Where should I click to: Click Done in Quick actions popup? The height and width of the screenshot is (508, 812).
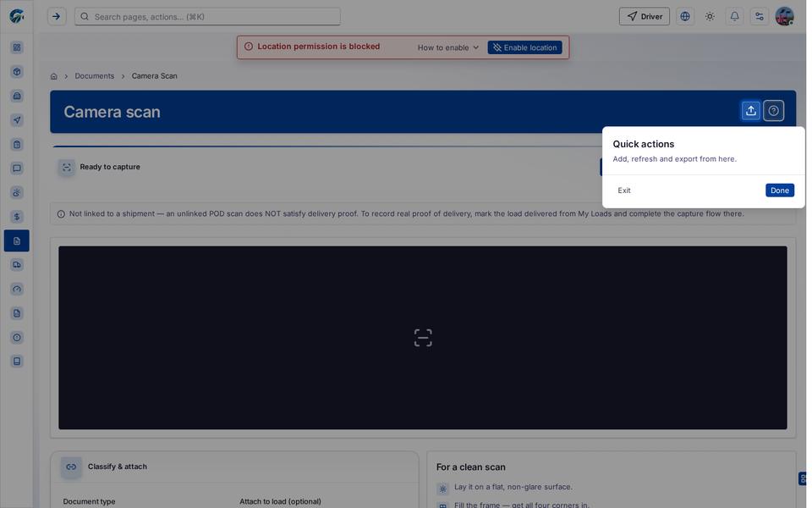coord(779,190)
